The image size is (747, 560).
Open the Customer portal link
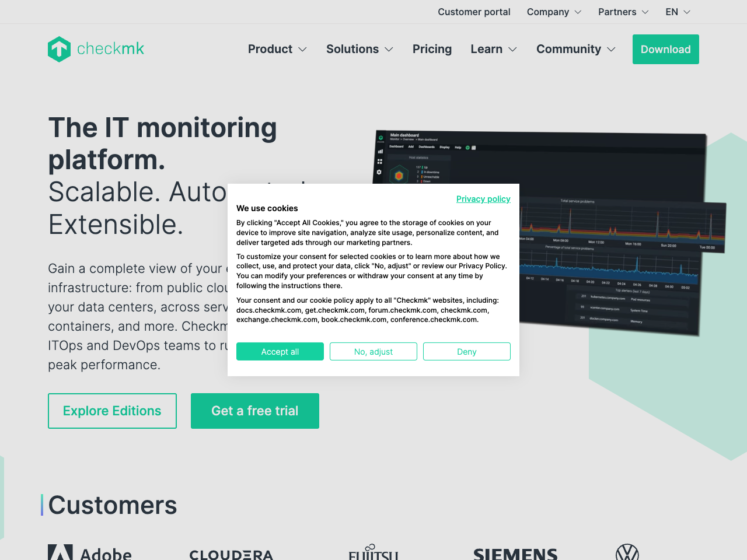[x=474, y=12]
